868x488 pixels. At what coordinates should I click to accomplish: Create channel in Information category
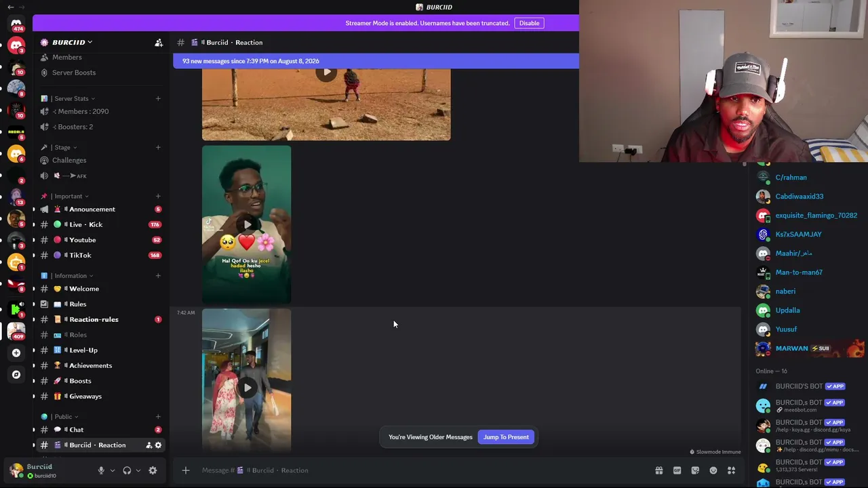coord(158,275)
